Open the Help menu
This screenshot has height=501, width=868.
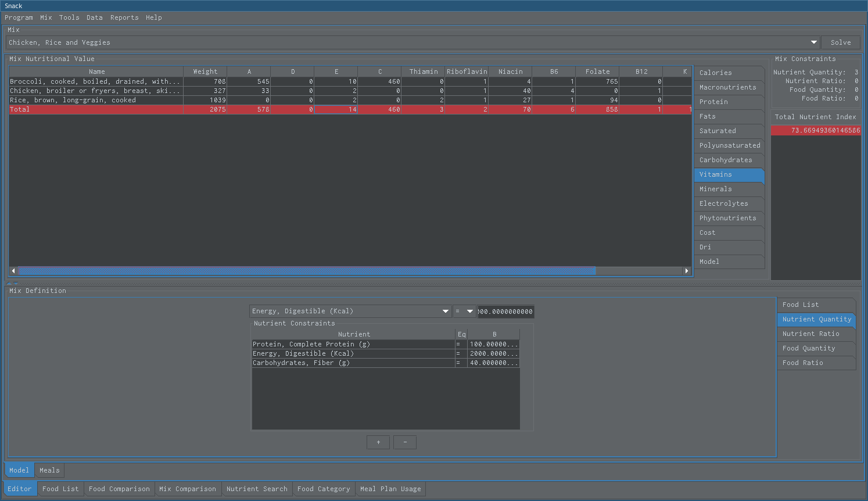click(153, 17)
